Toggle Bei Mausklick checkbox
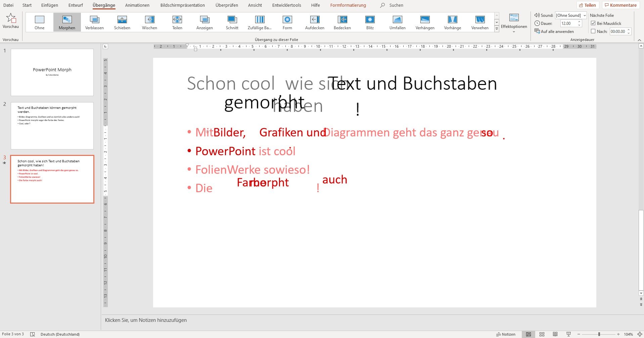The image size is (644, 338). coord(593,23)
